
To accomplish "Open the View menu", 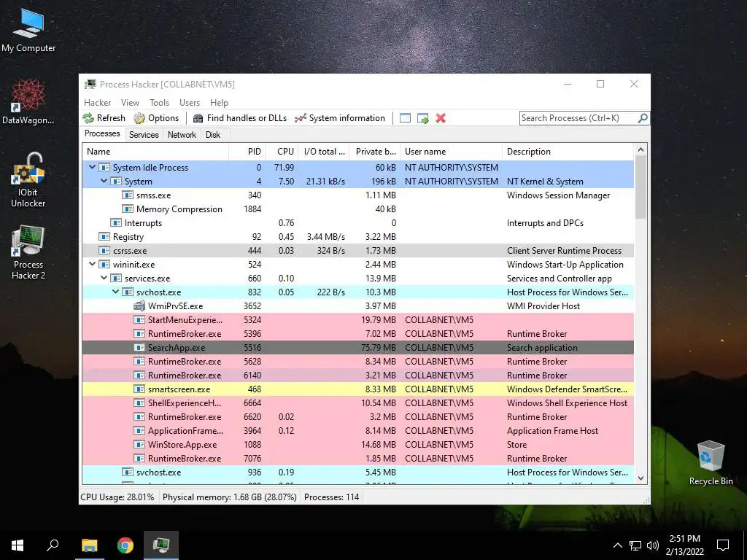I will pyautogui.click(x=130, y=102).
